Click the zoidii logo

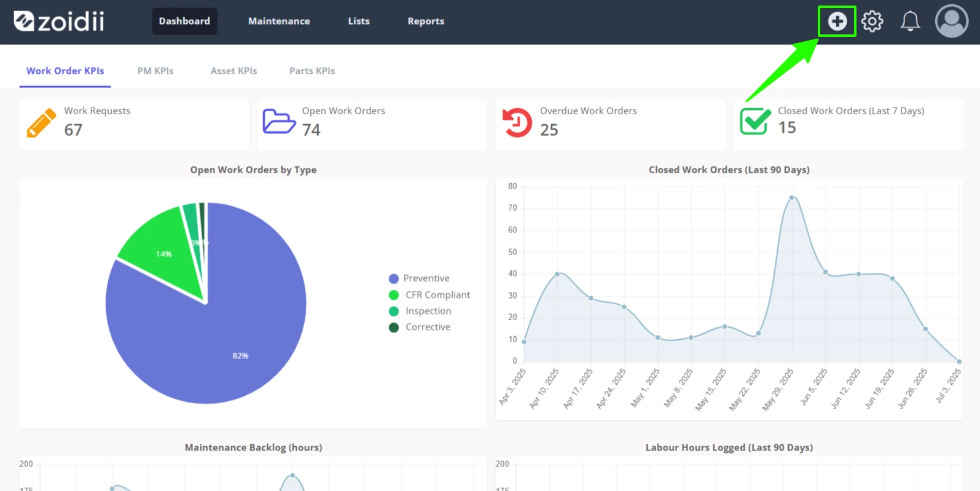59,21
